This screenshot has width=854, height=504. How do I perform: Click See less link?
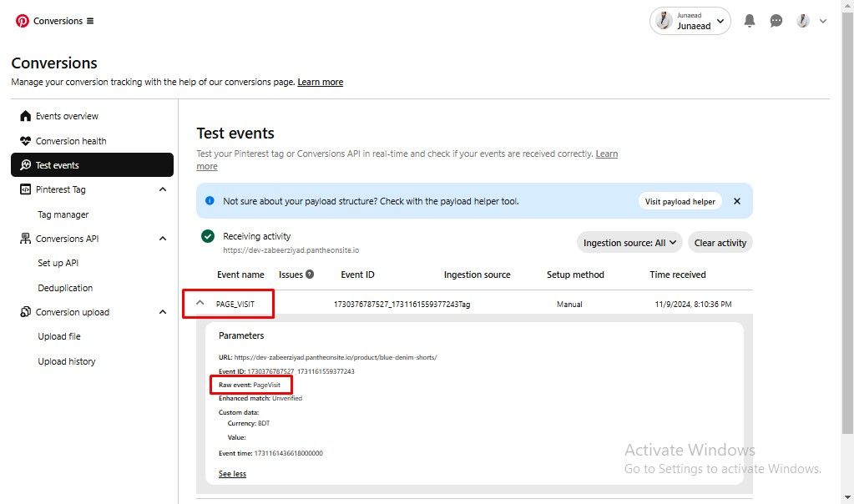click(232, 473)
